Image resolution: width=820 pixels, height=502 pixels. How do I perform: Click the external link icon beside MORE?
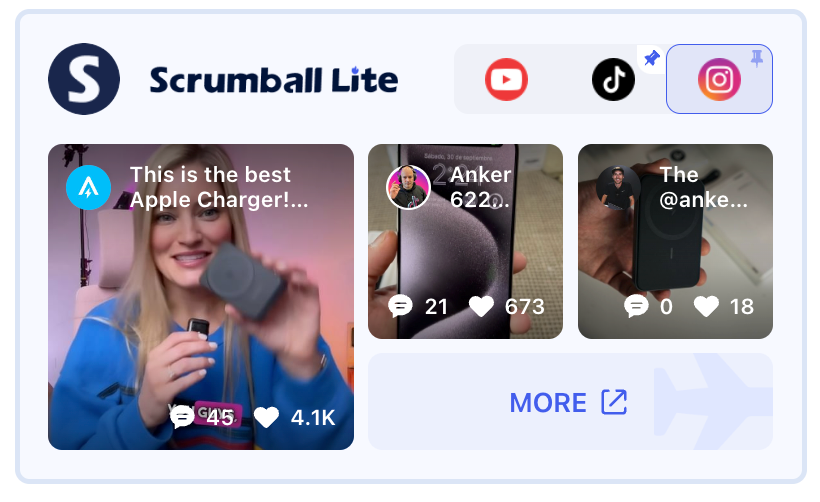point(614,402)
